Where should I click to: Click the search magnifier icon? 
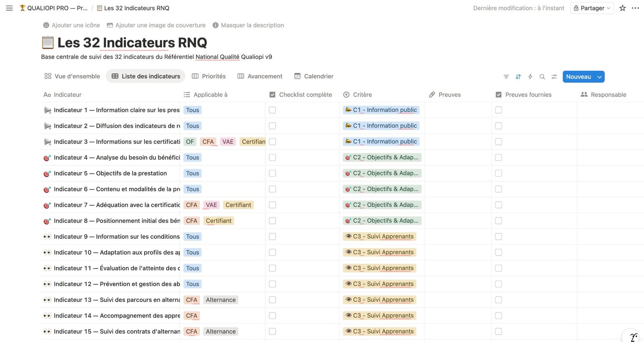point(542,77)
